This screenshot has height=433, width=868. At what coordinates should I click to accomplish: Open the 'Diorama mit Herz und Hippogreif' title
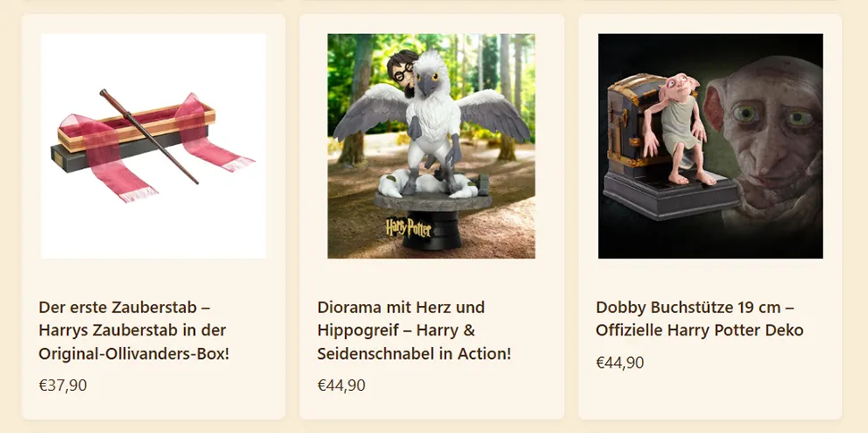coord(414,330)
